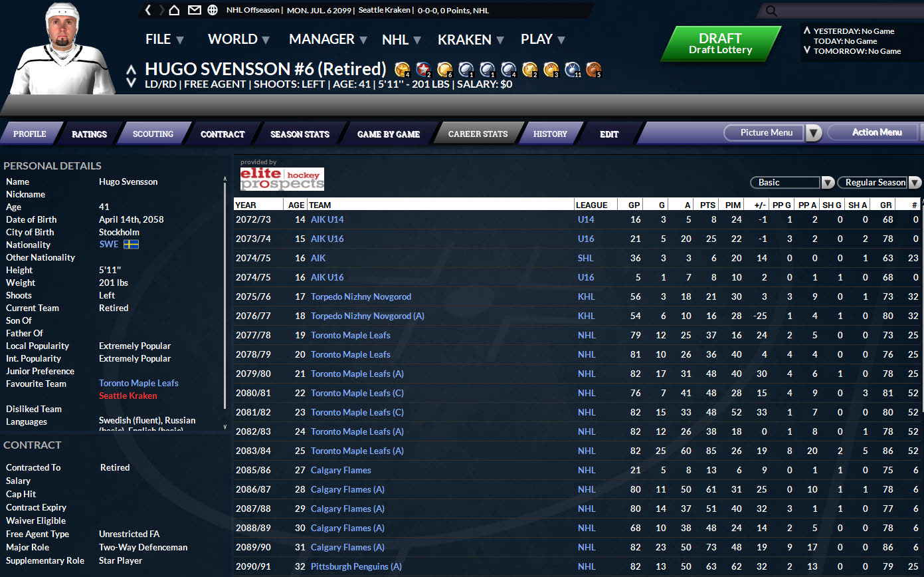The height and width of the screenshot is (577, 924).
Task: Open the Contract tab
Action: click(223, 134)
